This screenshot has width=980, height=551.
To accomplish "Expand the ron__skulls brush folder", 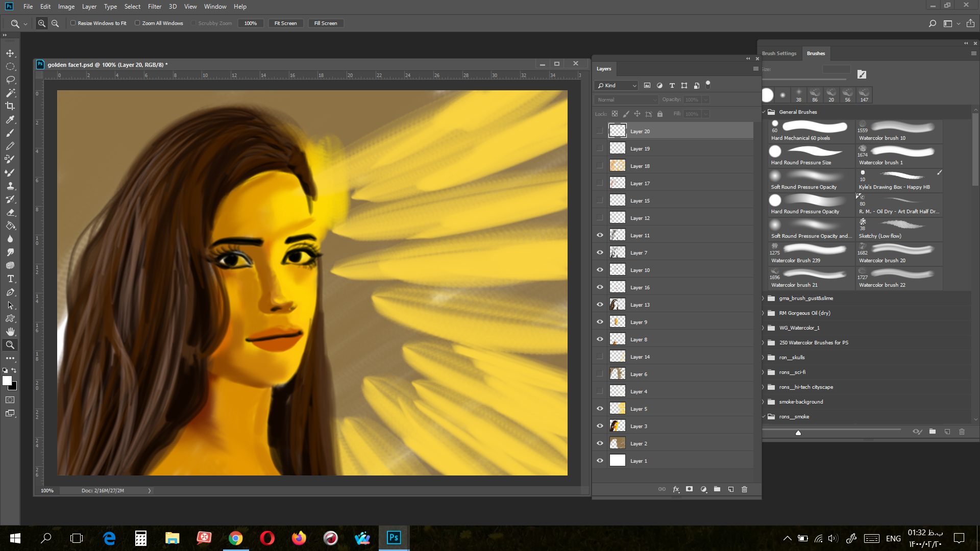I will coord(764,357).
